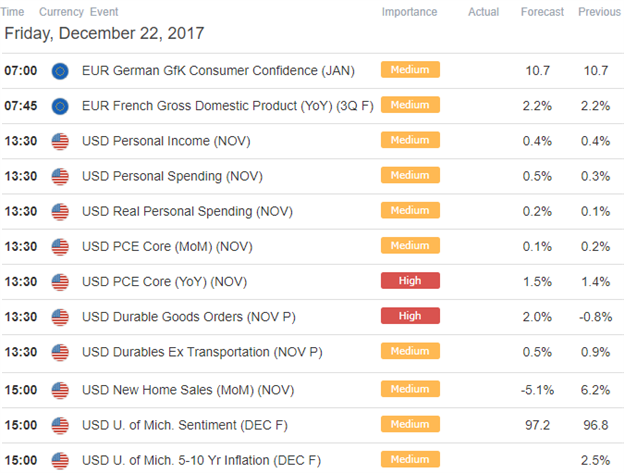624x473 pixels.
Task: Click the US flag beside Personal Income (NOV)
Action: click(60, 142)
